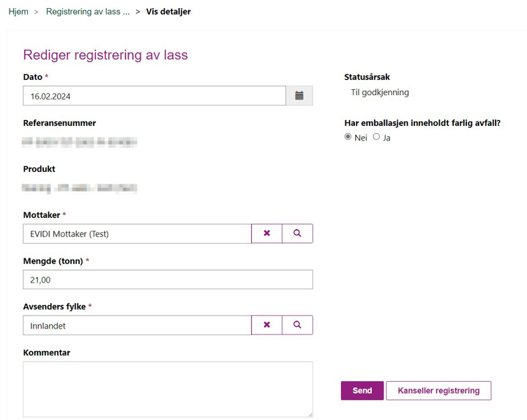
Task: Clear the Mottaker field selection
Action: [x=266, y=233]
